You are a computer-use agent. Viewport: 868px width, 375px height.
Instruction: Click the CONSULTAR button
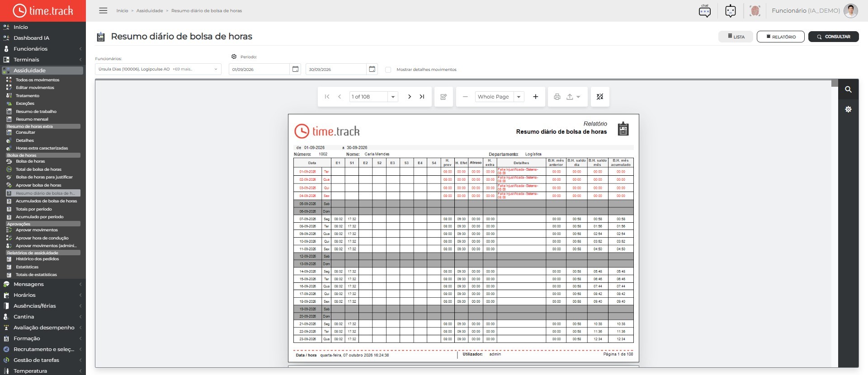pos(833,37)
